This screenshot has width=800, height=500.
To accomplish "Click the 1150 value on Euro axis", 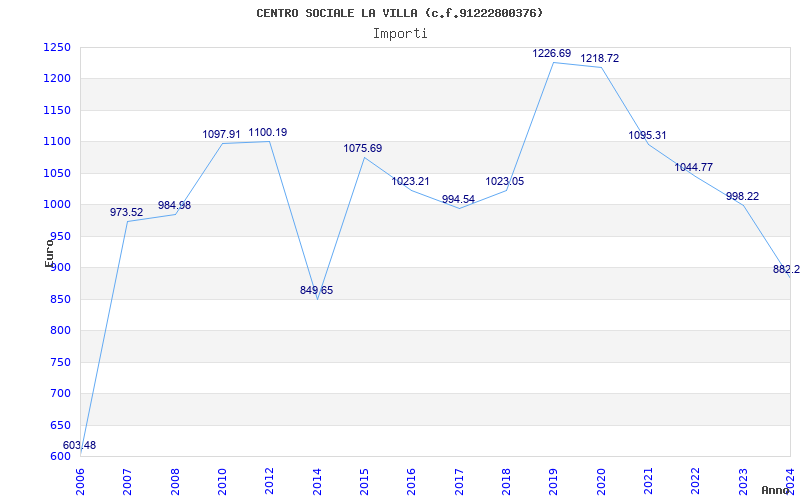I will point(56,110).
